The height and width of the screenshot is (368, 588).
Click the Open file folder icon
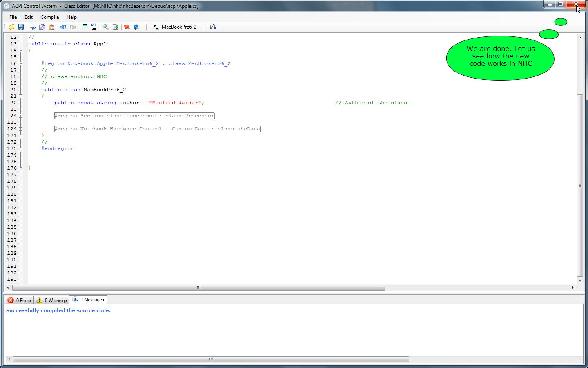[11, 27]
